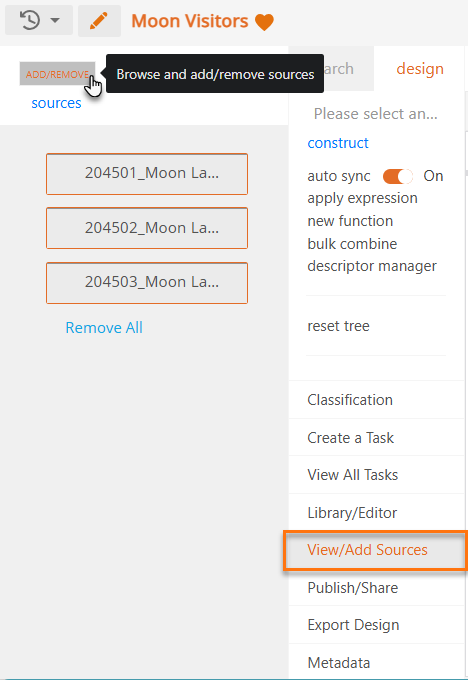
Task: Open the version history clock icon
Action: [x=30, y=20]
